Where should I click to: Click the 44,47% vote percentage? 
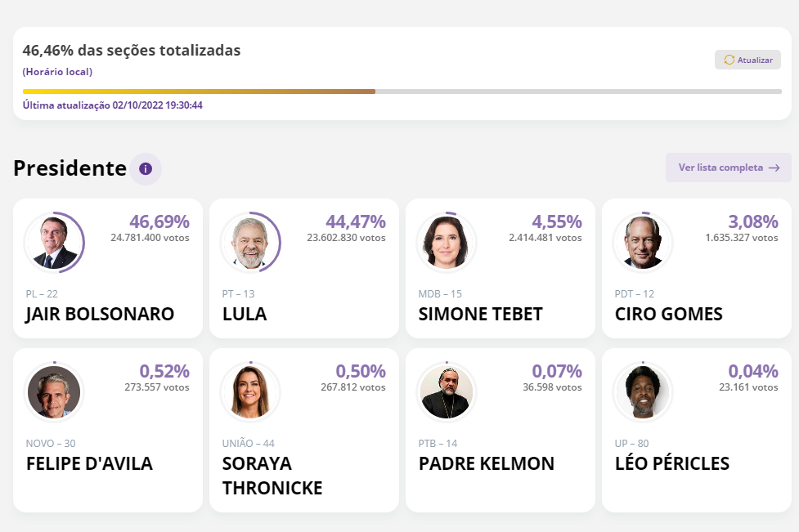(356, 221)
